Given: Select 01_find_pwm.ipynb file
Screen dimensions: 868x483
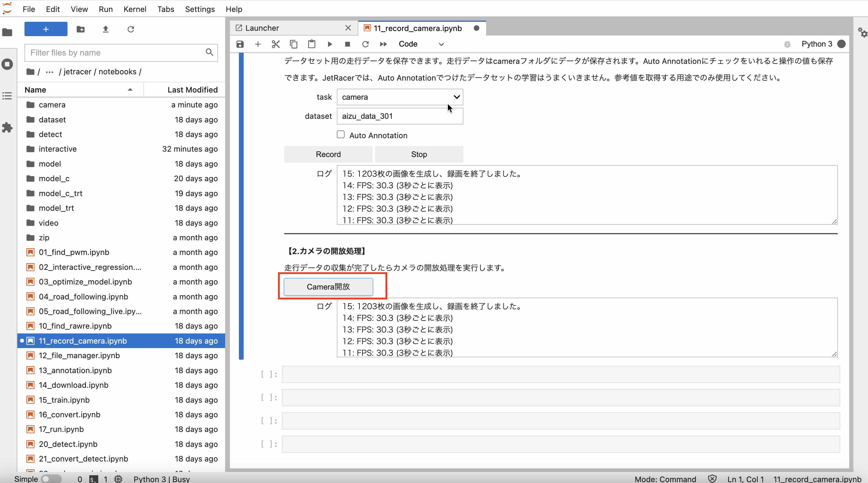Looking at the screenshot, I should [x=122, y=252].
